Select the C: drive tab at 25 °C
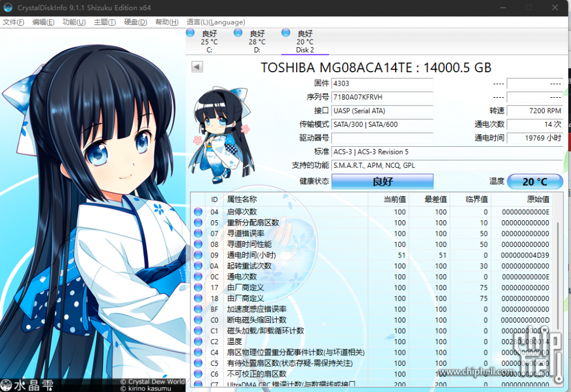Viewport: 571px width, 392px height. click(209, 41)
